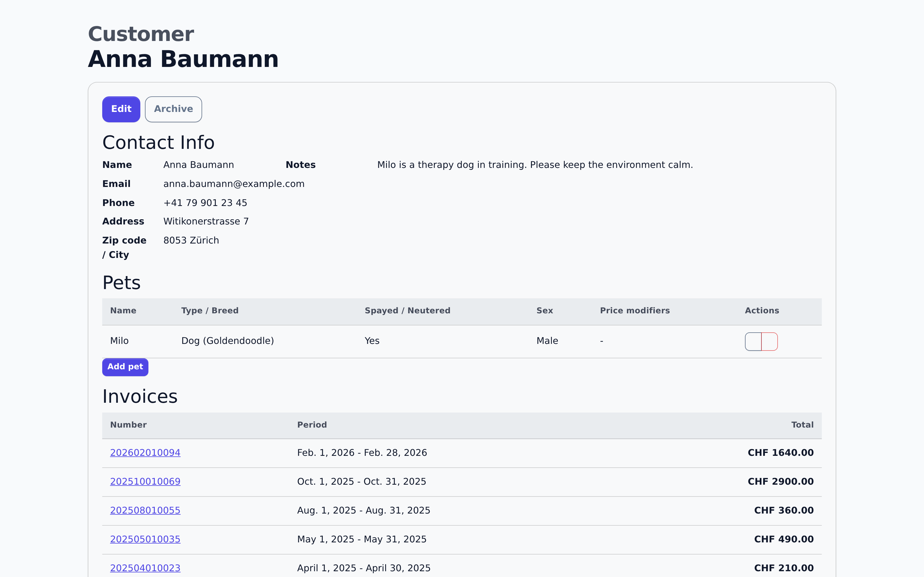Open invoice 202505010035

point(145,539)
